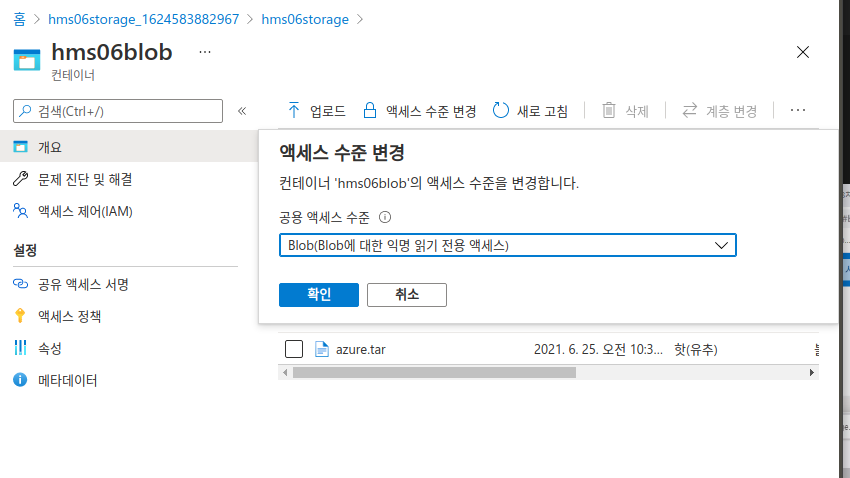Open the public access level dropdown
Screen dimensions: 850x478
[x=507, y=245]
